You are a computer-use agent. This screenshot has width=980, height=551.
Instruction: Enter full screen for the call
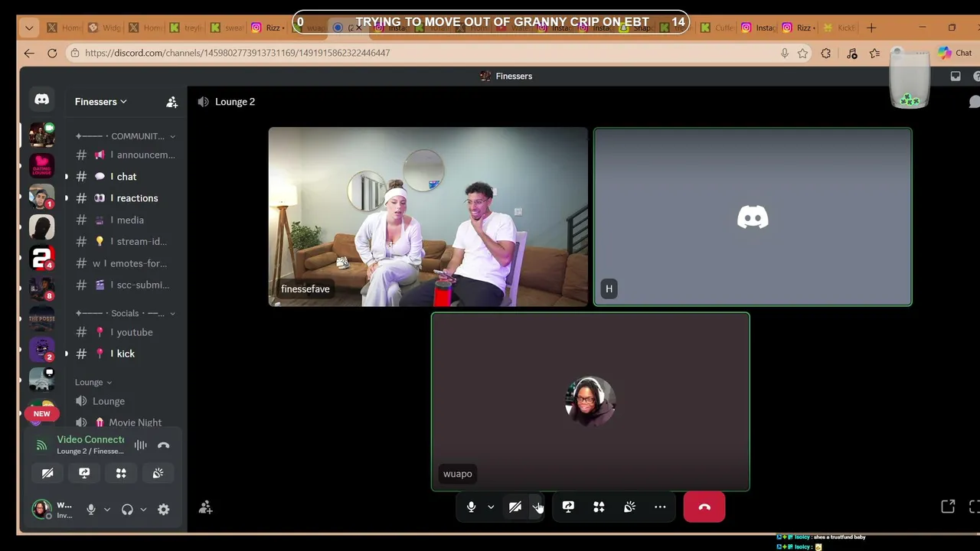(x=975, y=507)
